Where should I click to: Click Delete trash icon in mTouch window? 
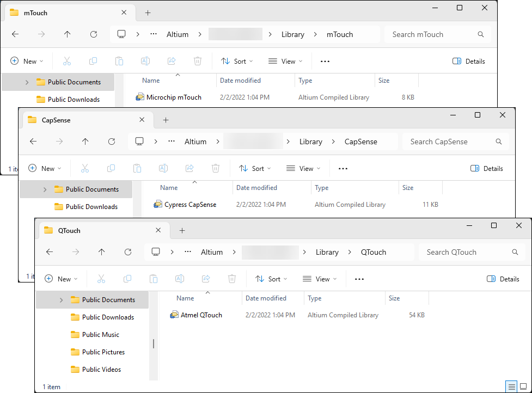(198, 62)
